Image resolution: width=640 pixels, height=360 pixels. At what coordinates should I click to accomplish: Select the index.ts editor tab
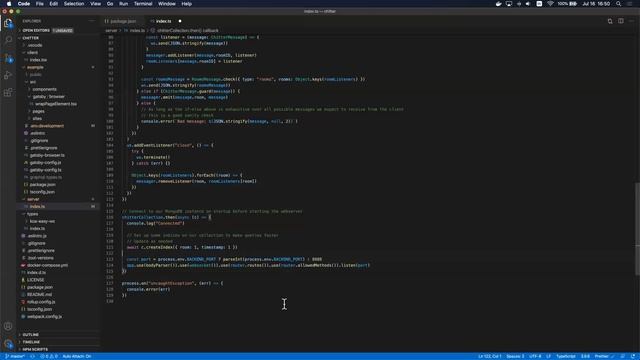[164, 21]
